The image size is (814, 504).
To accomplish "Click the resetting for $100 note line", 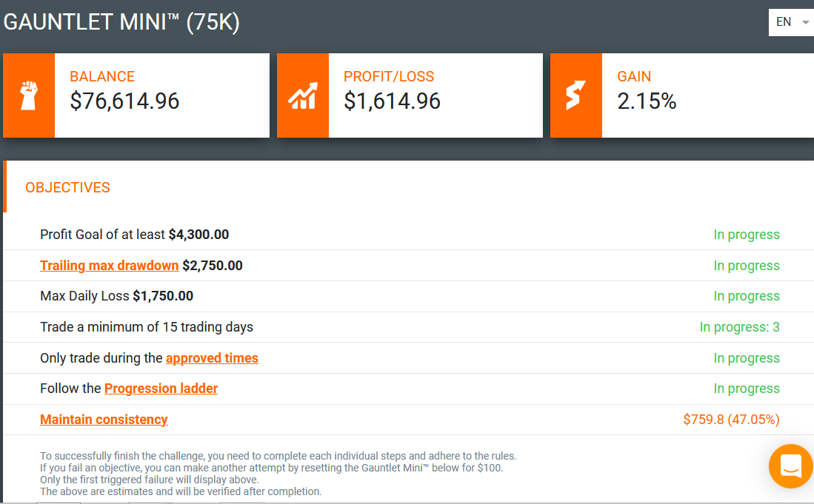I will (272, 468).
